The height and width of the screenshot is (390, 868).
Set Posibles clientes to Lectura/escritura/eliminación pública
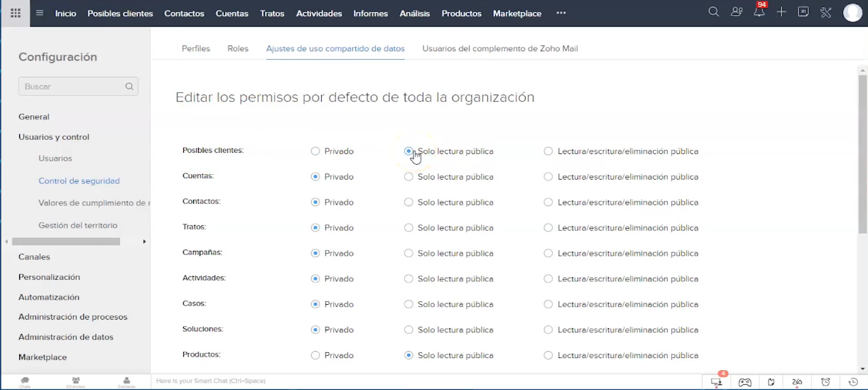[548, 151]
